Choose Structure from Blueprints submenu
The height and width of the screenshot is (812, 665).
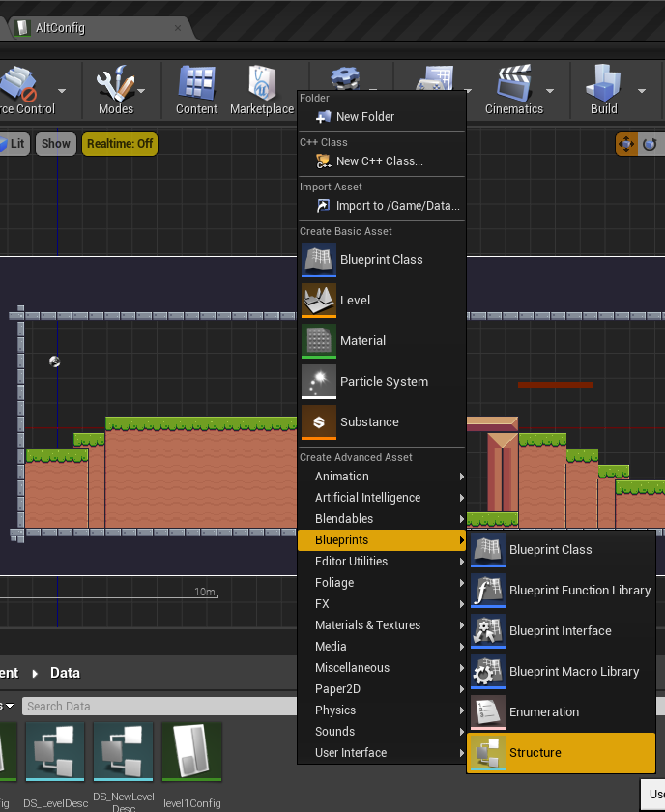coord(562,752)
